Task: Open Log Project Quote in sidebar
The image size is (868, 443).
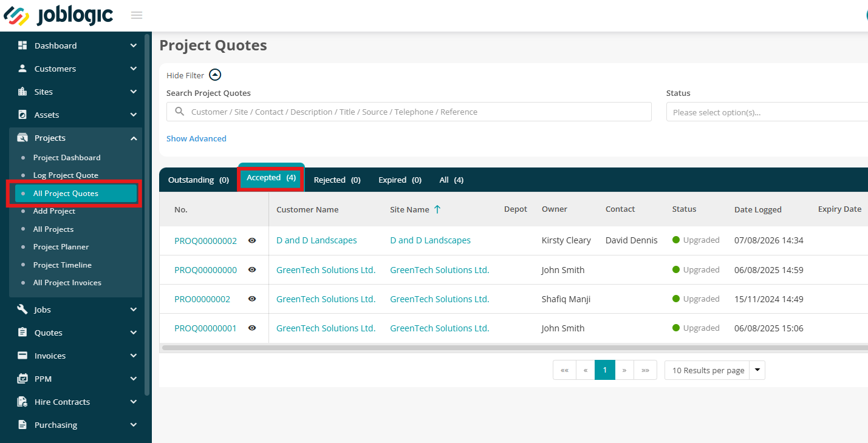Action: pyautogui.click(x=66, y=175)
